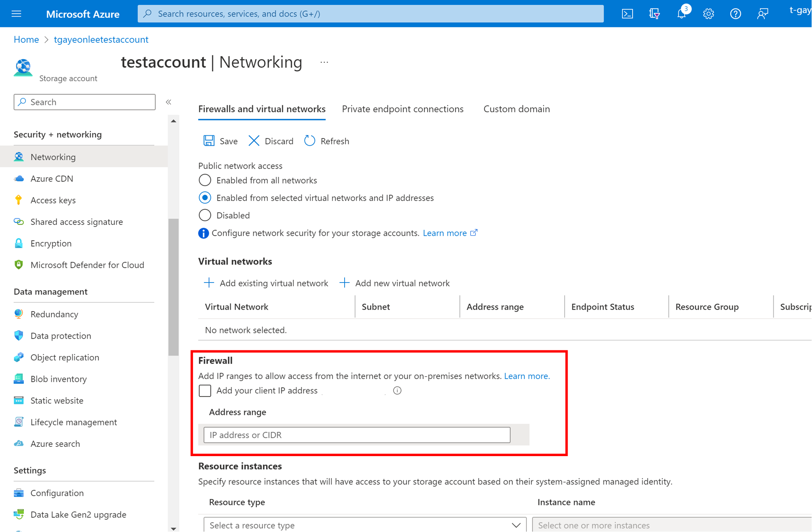Click the help question mark icon
Viewport: 812px width, 532px height.
click(735, 14)
